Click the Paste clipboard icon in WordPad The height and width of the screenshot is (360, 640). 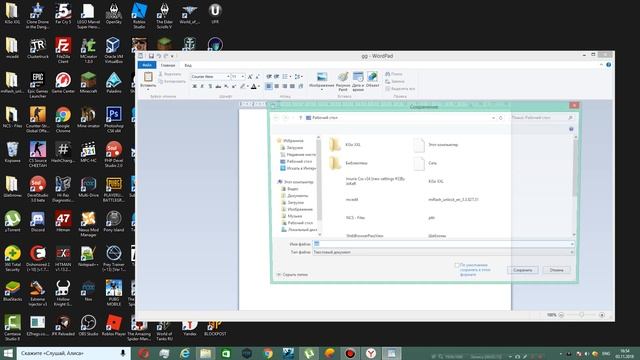pos(148,77)
